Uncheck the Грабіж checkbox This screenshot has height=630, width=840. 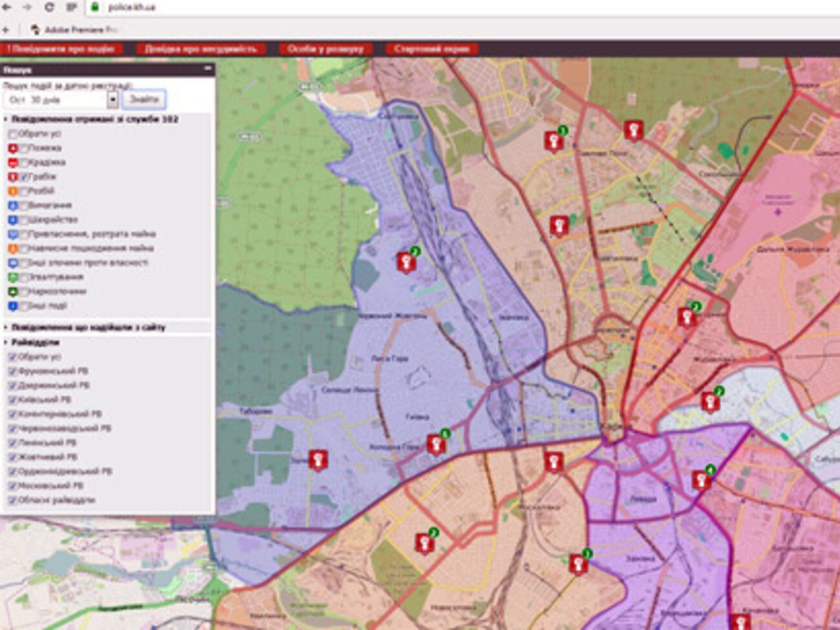point(24,177)
